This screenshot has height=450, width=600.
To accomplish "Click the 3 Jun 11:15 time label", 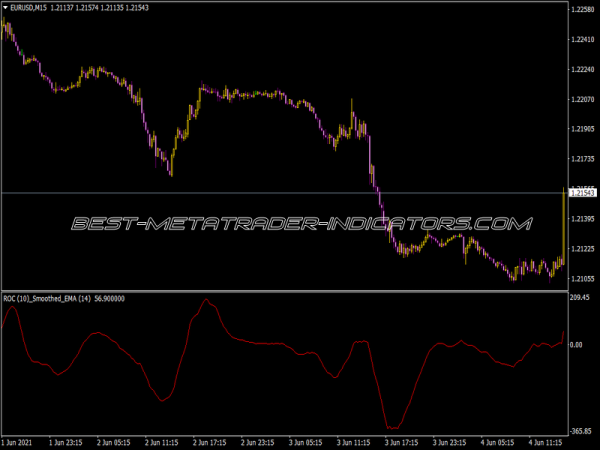I will pyautogui.click(x=356, y=441).
